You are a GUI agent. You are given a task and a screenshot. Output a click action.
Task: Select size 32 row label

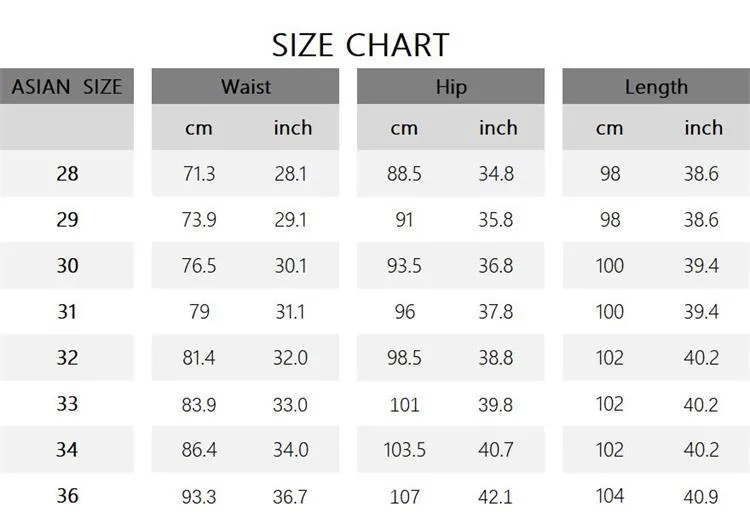pos(67,358)
